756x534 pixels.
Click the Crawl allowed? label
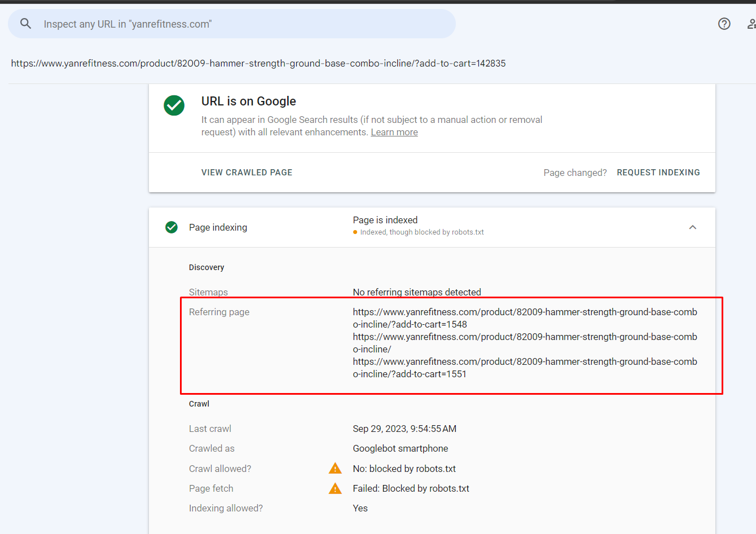(220, 469)
